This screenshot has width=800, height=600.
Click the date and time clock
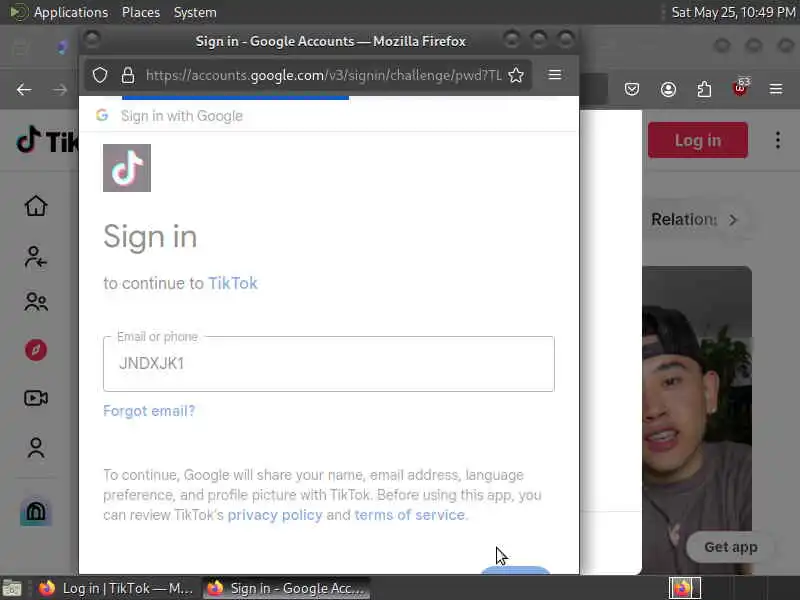[733, 12]
